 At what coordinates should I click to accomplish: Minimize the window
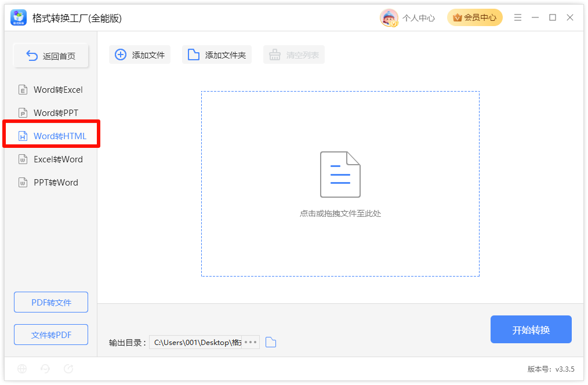(535, 17)
